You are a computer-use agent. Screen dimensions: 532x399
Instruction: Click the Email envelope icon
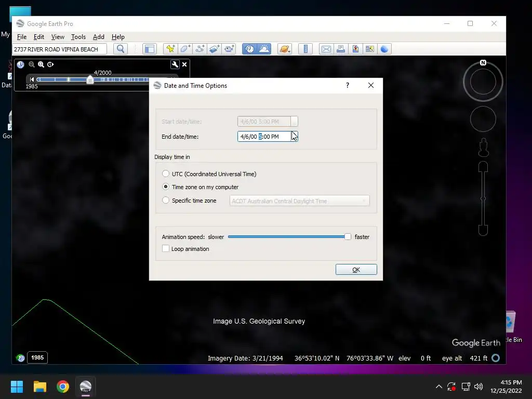point(326,49)
